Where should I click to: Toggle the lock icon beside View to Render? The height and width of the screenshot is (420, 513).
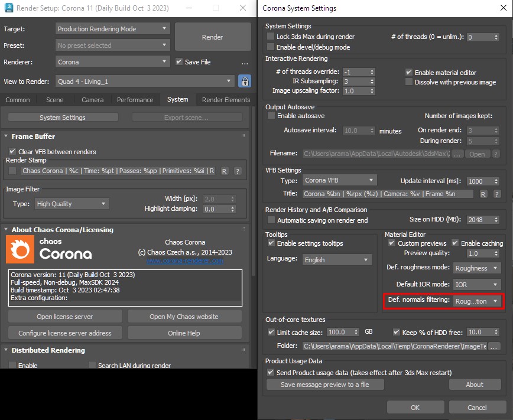(245, 82)
